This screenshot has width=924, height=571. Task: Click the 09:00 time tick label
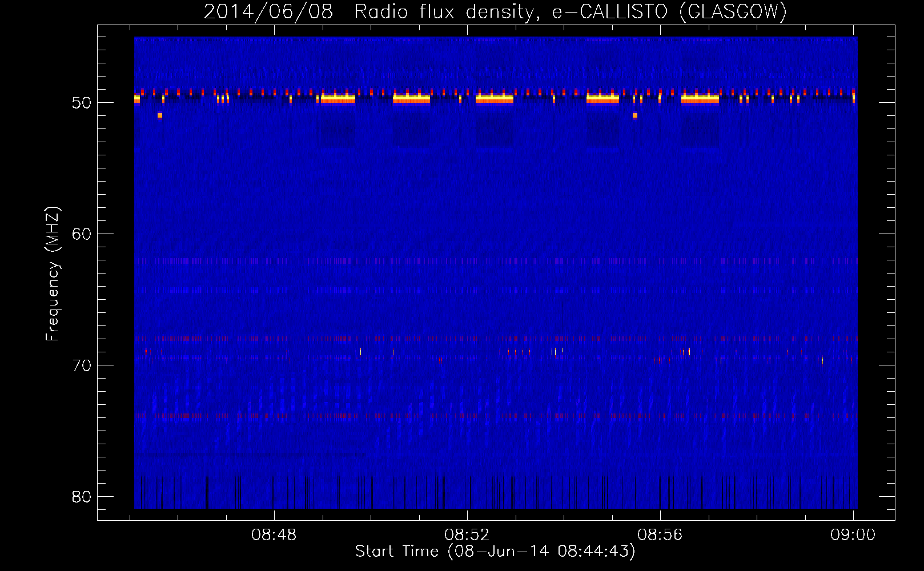click(x=853, y=535)
